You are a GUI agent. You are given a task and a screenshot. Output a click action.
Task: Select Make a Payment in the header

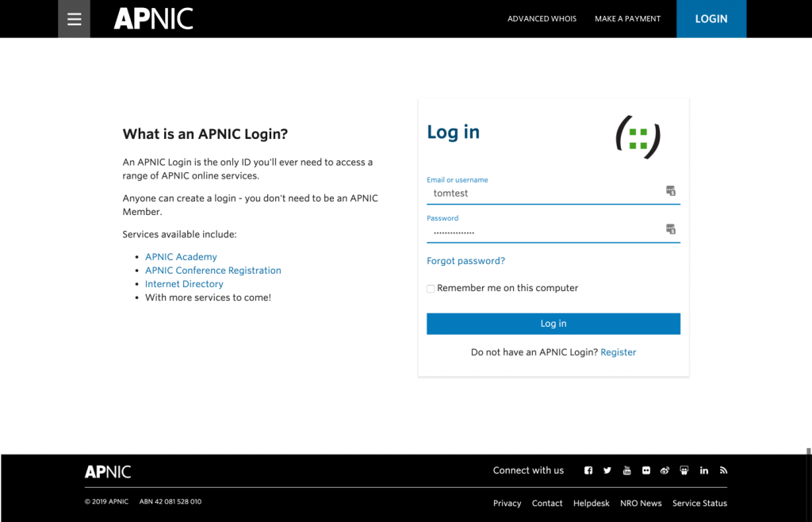click(x=628, y=19)
